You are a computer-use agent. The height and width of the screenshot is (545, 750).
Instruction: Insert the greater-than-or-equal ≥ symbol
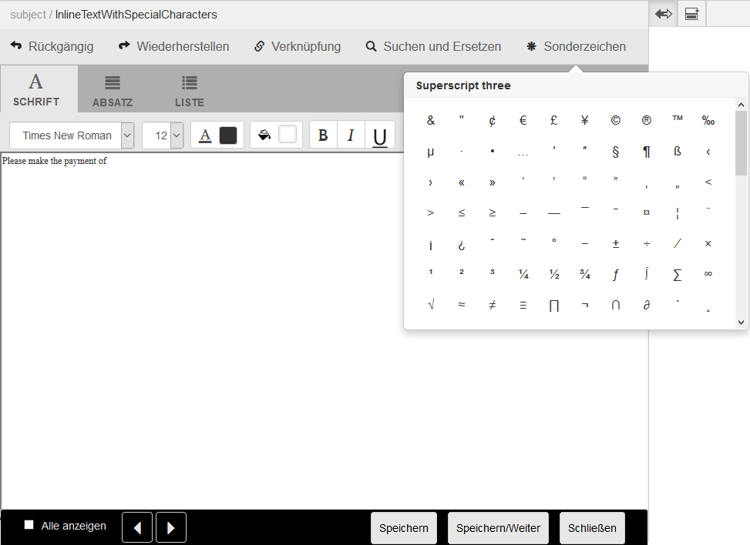492,212
